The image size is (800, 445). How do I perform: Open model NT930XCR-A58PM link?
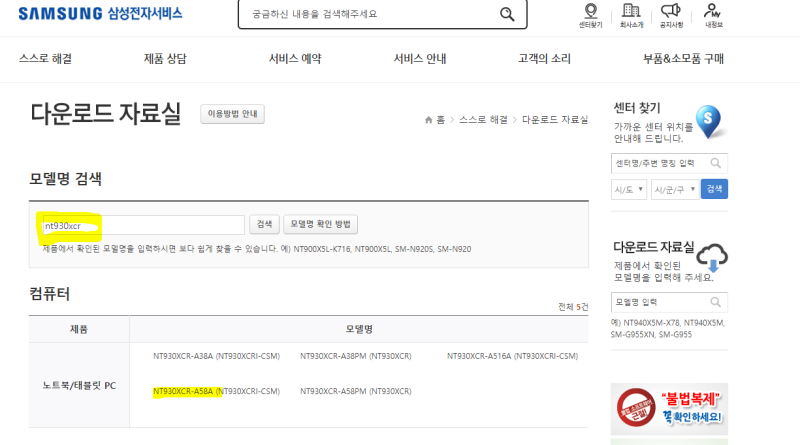click(x=356, y=391)
